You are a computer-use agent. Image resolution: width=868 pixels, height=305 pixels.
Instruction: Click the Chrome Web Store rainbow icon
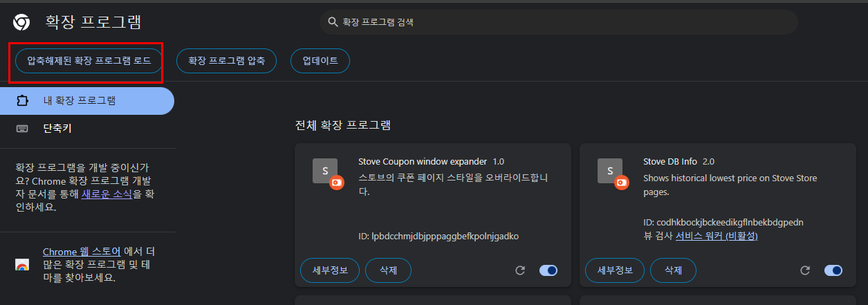point(22,266)
